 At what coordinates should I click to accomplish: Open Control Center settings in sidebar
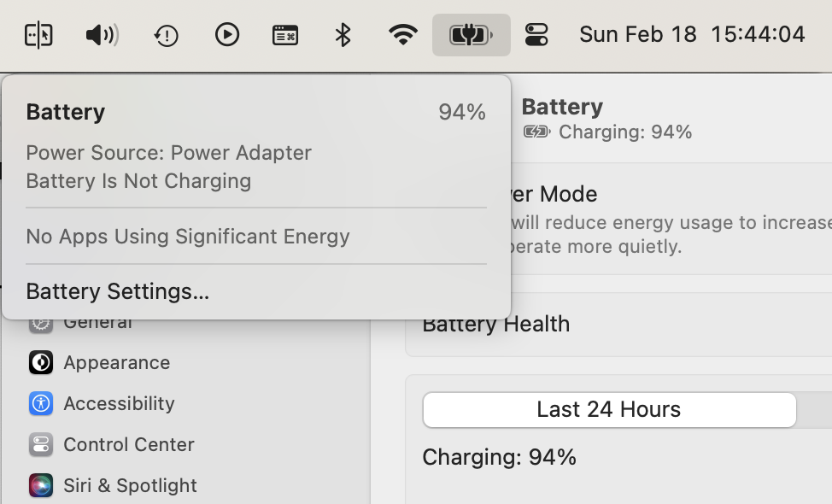click(x=128, y=444)
